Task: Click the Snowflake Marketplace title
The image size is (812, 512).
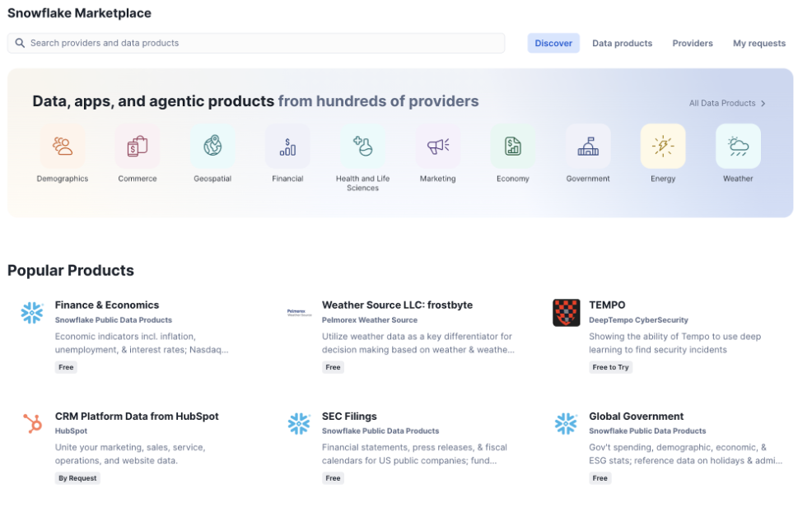Action: [79, 13]
